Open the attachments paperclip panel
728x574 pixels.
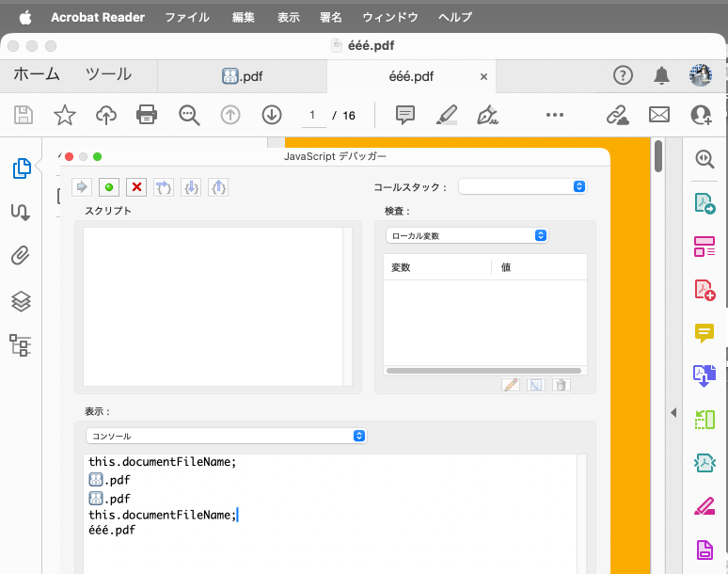tap(21, 255)
